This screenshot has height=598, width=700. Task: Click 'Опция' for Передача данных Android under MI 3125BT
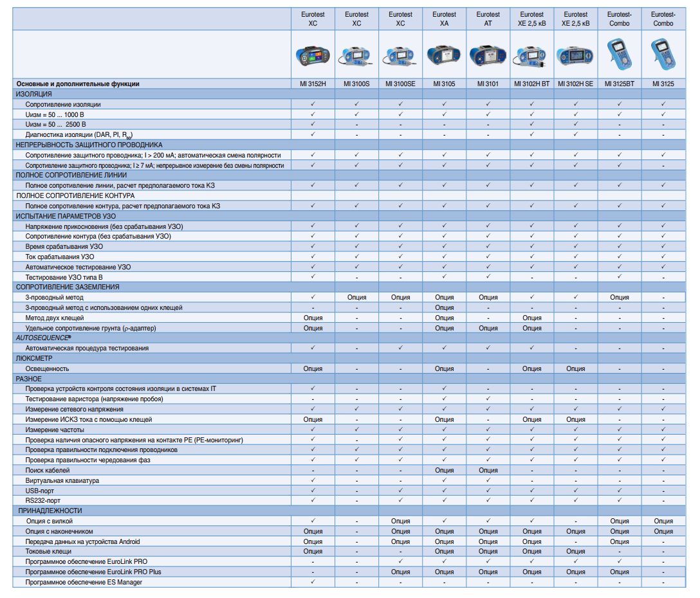(620, 542)
